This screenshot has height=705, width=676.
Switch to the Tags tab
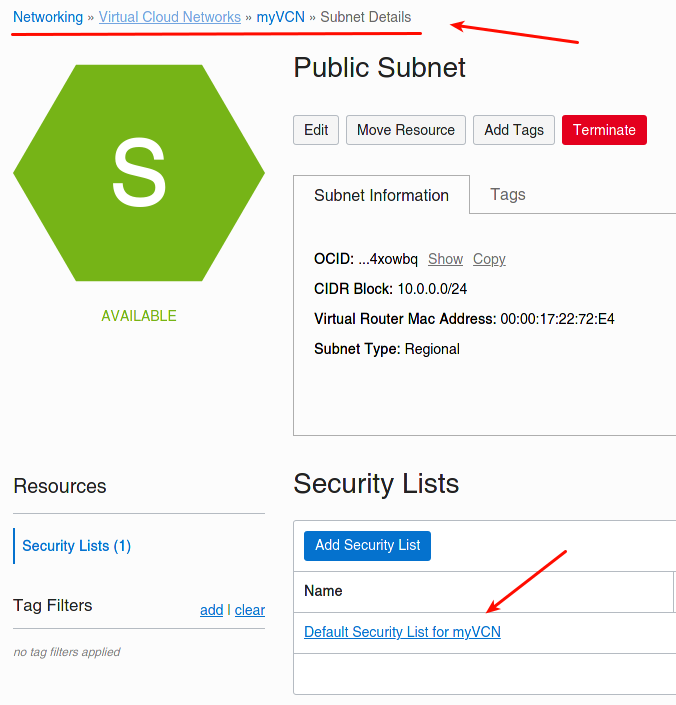[x=507, y=195]
